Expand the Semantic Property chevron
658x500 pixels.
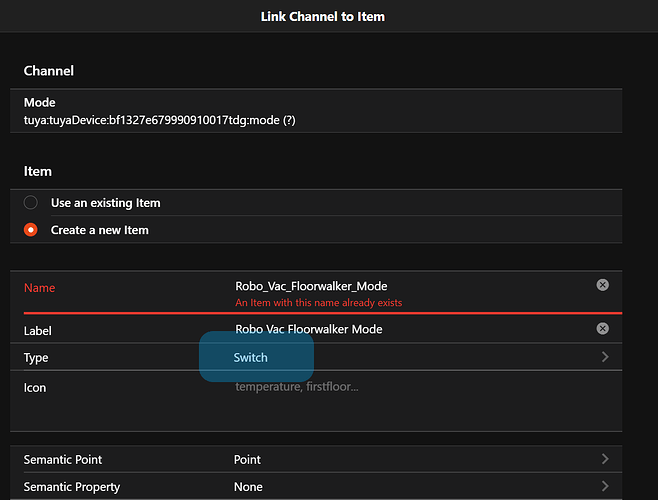coord(605,487)
